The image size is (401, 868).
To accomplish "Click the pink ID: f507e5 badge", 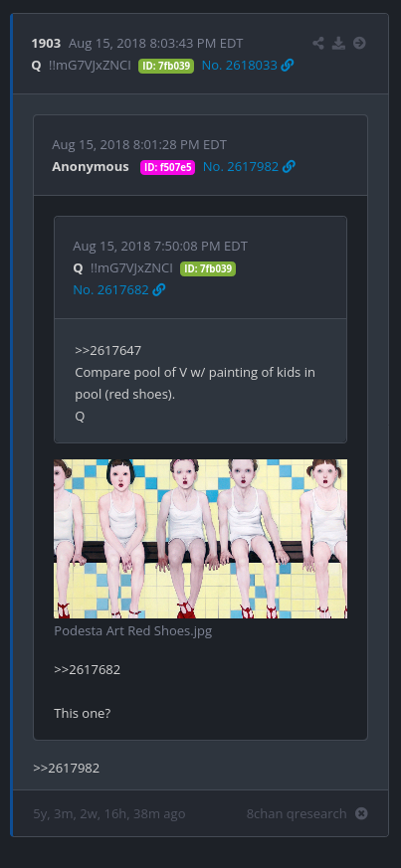I will pyautogui.click(x=168, y=167).
